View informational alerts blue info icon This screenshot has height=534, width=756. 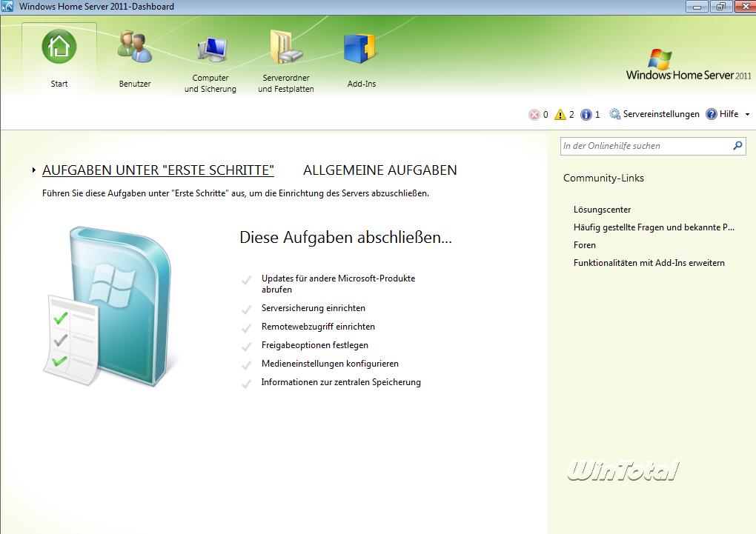[586, 114]
